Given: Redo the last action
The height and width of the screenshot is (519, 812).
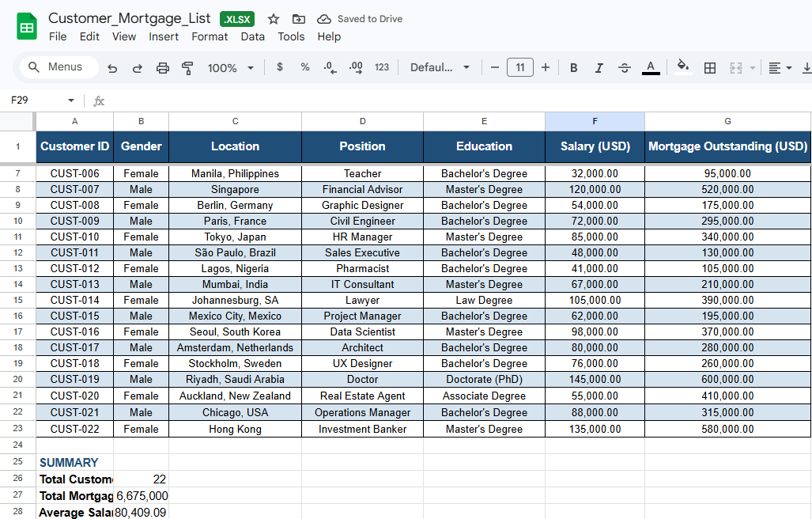Looking at the screenshot, I should pos(138,68).
